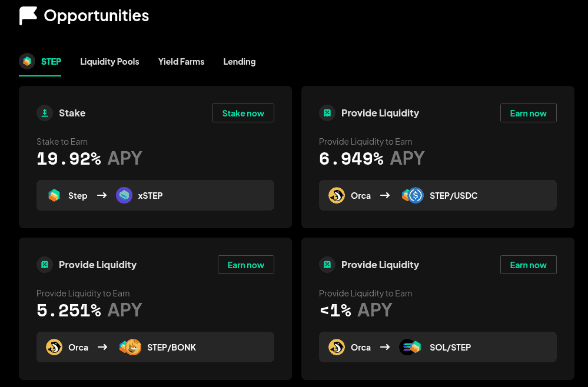588x387 pixels.
Task: Click the <1% APY value
Action: pos(356,310)
